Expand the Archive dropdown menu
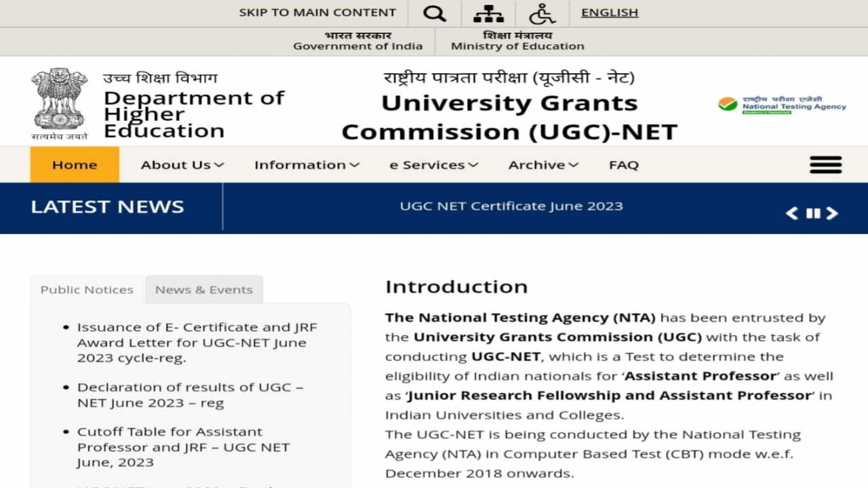 tap(543, 165)
